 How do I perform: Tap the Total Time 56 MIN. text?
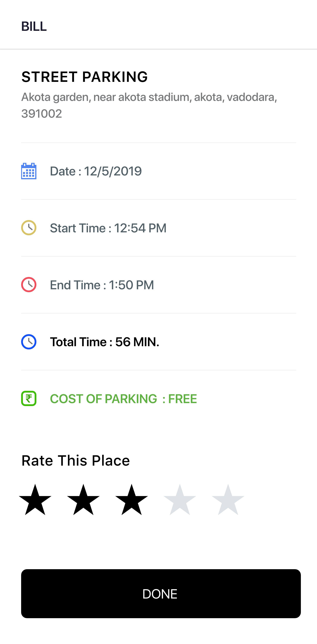pos(105,342)
